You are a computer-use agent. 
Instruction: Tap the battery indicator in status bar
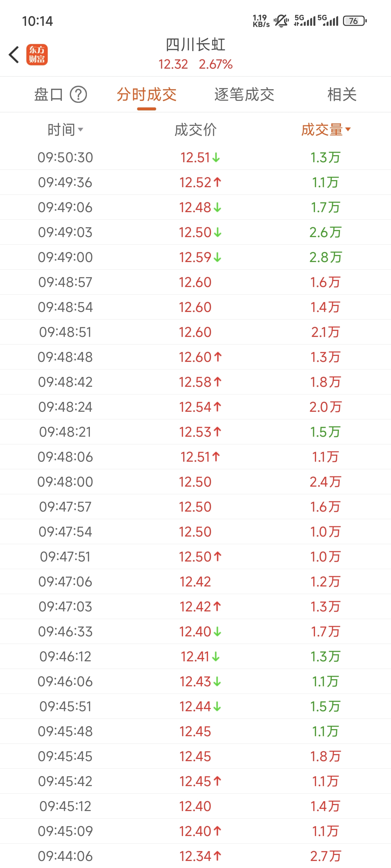[x=355, y=21]
